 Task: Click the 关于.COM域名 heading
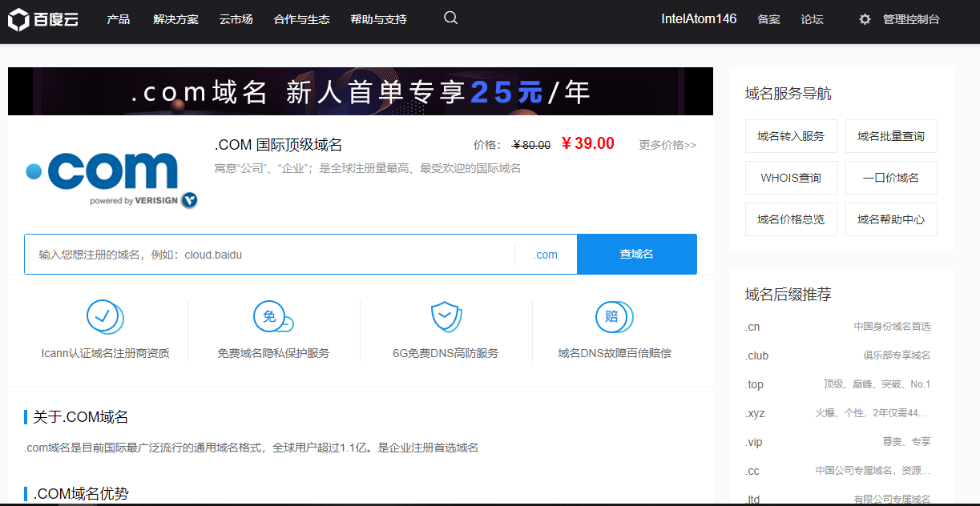tap(80, 417)
